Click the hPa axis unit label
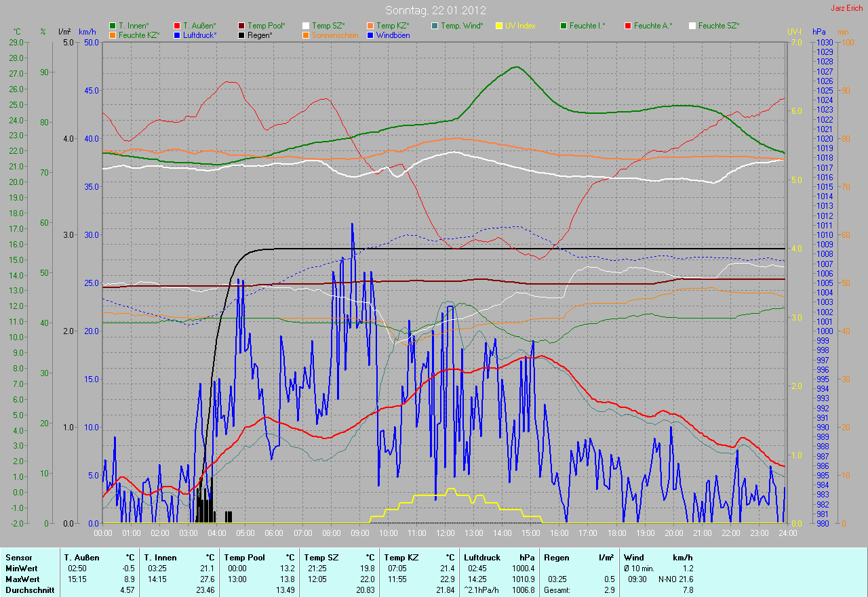Image resolution: width=868 pixels, height=597 pixels. pos(819,32)
